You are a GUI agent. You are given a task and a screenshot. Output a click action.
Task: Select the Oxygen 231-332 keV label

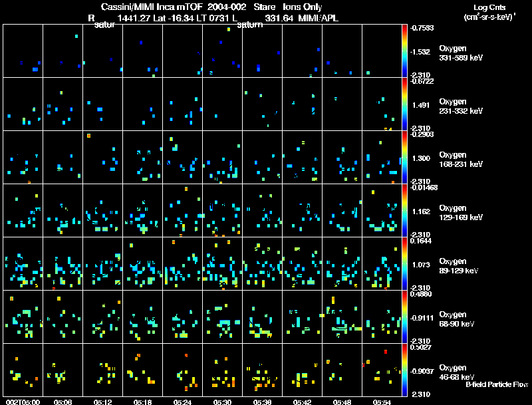point(461,106)
